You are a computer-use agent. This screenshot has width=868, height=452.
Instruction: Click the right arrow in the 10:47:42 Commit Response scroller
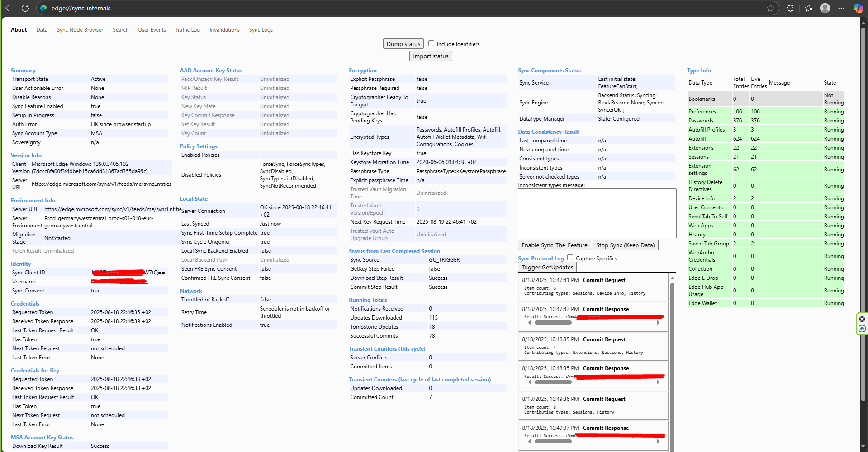tap(658, 323)
